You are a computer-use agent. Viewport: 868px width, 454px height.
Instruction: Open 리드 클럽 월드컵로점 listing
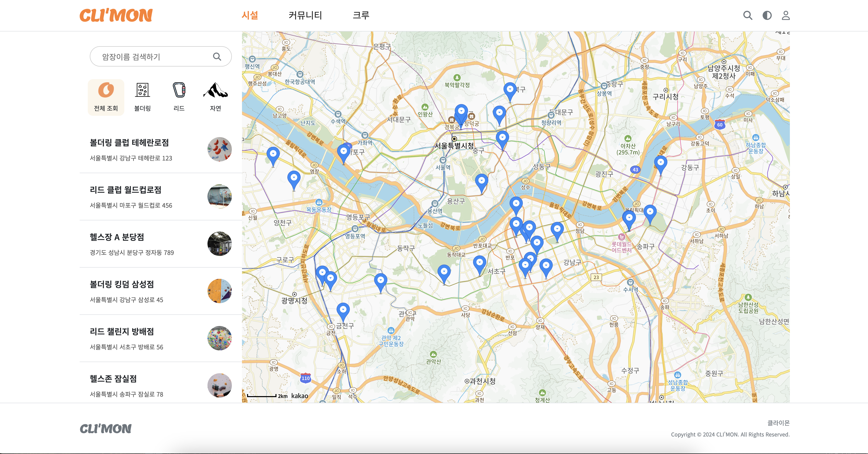click(160, 197)
